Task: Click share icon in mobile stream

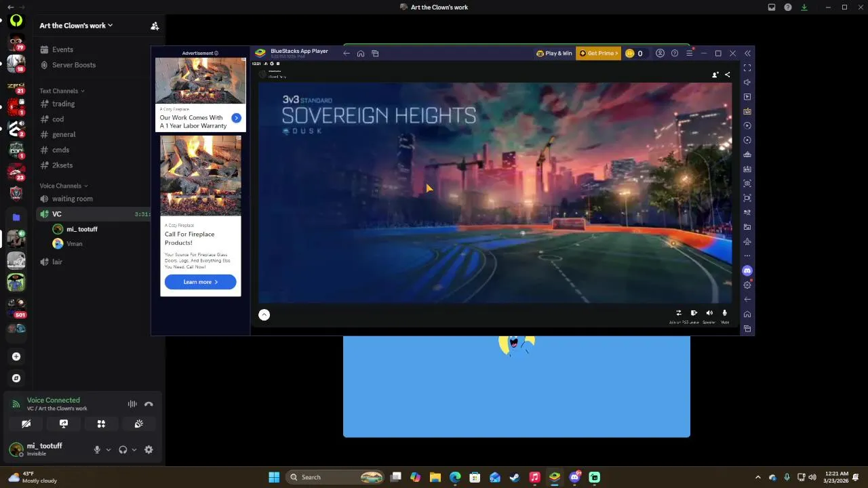Action: [728, 75]
